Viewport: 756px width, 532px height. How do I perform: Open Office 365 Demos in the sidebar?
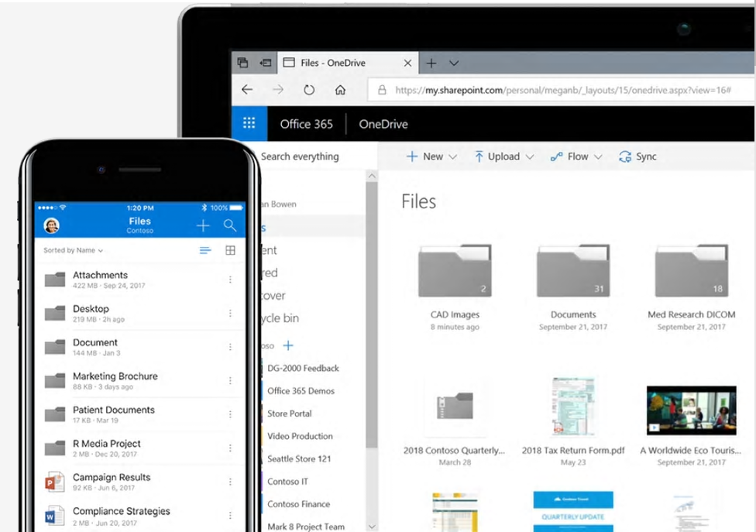[x=301, y=391]
